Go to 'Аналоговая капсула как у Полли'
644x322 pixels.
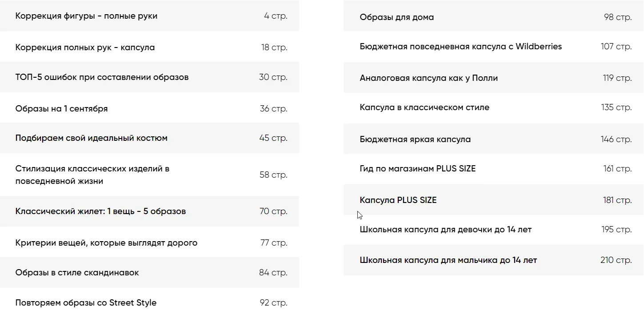click(428, 78)
